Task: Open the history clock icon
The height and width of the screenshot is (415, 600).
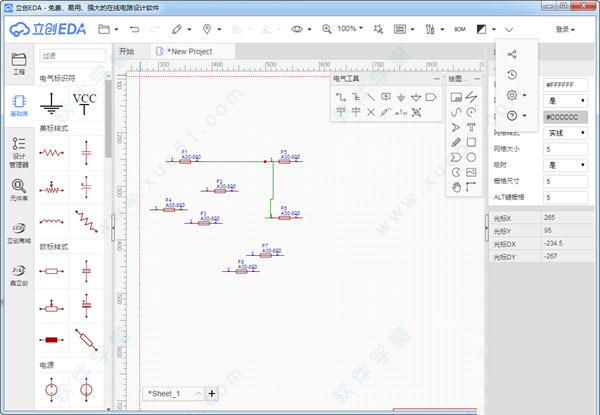Action: tap(512, 74)
